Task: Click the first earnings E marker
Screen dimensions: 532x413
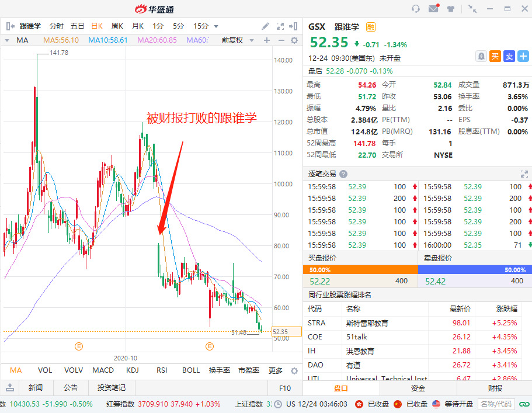Action: click(x=79, y=346)
